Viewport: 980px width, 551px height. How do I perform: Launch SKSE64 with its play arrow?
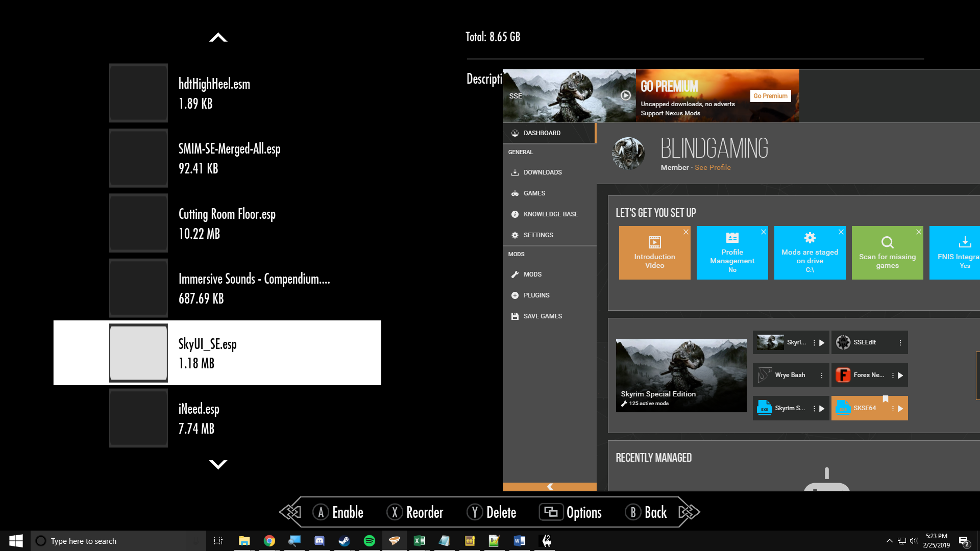[x=900, y=409]
